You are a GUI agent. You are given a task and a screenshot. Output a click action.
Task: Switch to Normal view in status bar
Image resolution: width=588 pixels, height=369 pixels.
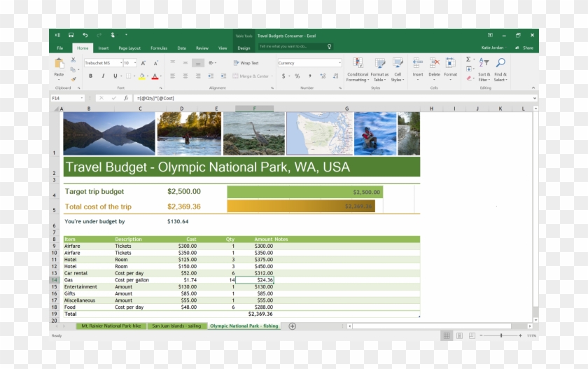pyautogui.click(x=447, y=335)
